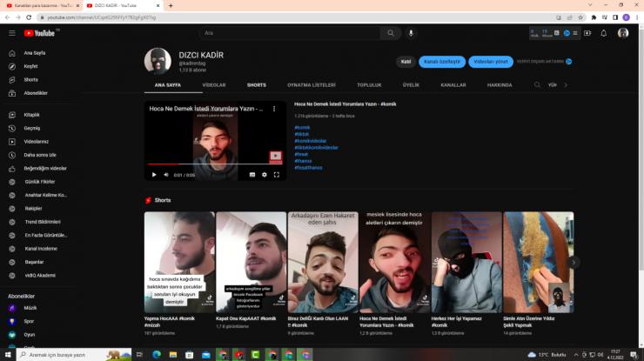Click Videoları yönet button
The image size is (644, 361).
pyautogui.click(x=491, y=62)
